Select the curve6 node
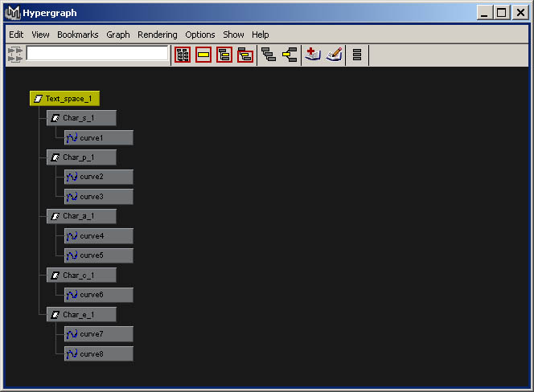534x392 pixels. pos(99,295)
